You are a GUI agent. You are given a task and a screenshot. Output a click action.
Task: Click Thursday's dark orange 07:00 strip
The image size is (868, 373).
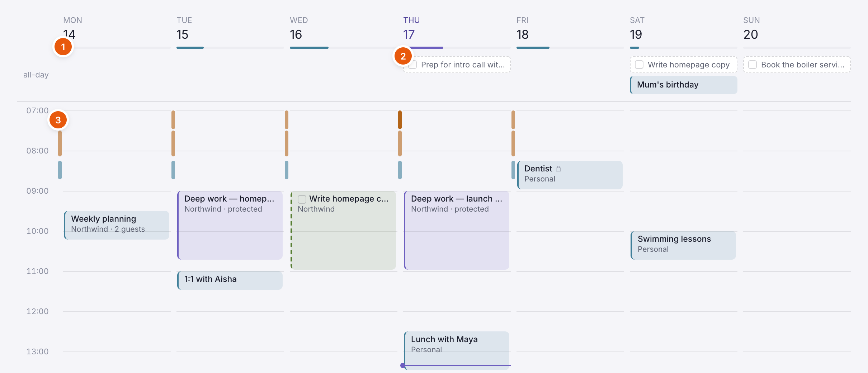(400, 120)
